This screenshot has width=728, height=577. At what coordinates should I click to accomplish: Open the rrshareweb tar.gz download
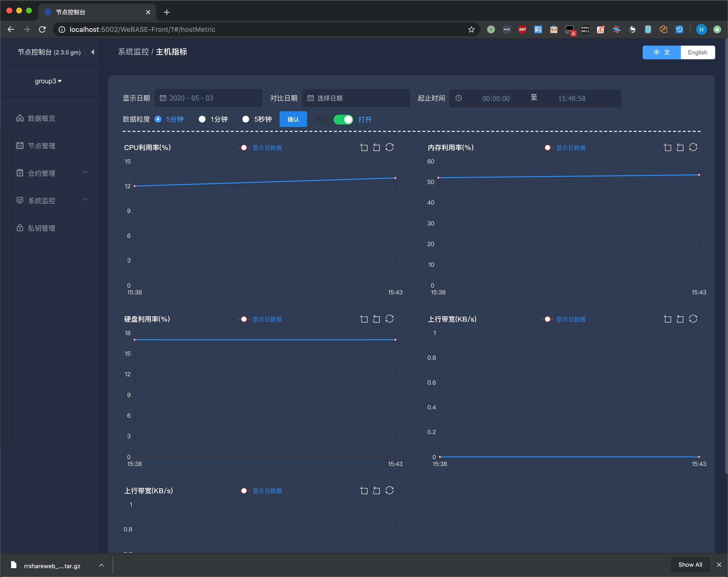pyautogui.click(x=52, y=565)
